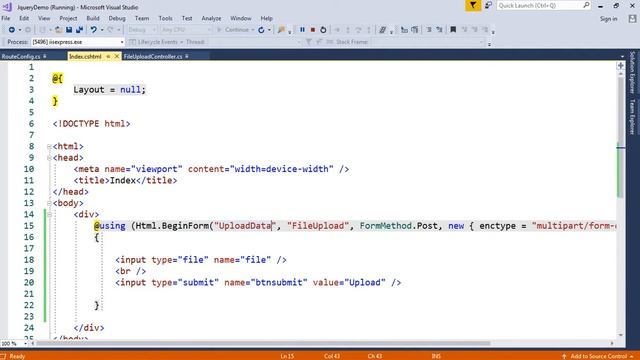Image resolution: width=640 pixels, height=360 pixels.
Task: Click the uncomment selection toolbar icon
Action: coord(439,30)
